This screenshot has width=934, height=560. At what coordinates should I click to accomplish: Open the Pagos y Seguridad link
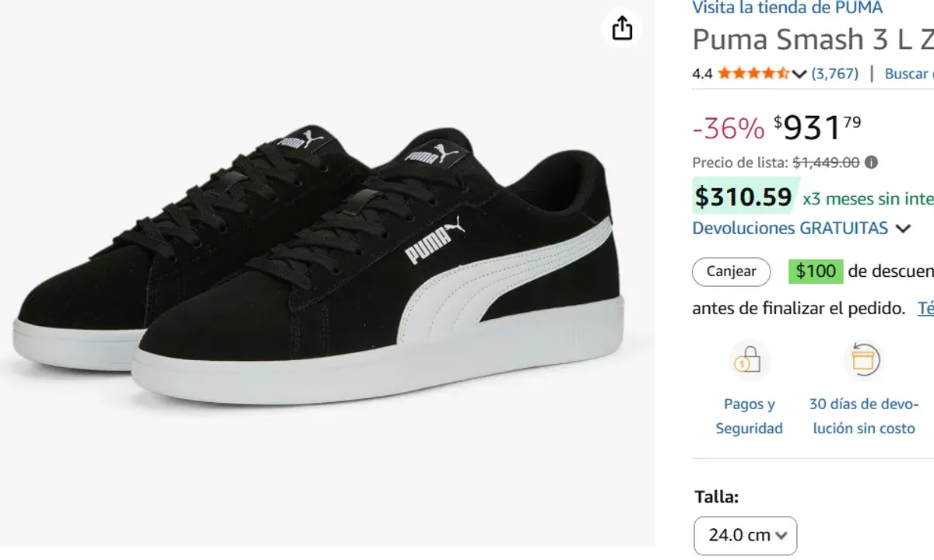point(749,416)
